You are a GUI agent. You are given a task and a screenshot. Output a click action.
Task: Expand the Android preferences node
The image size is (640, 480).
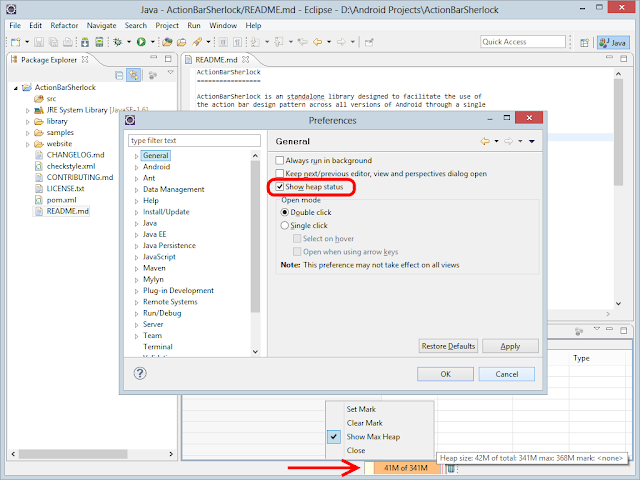136,167
